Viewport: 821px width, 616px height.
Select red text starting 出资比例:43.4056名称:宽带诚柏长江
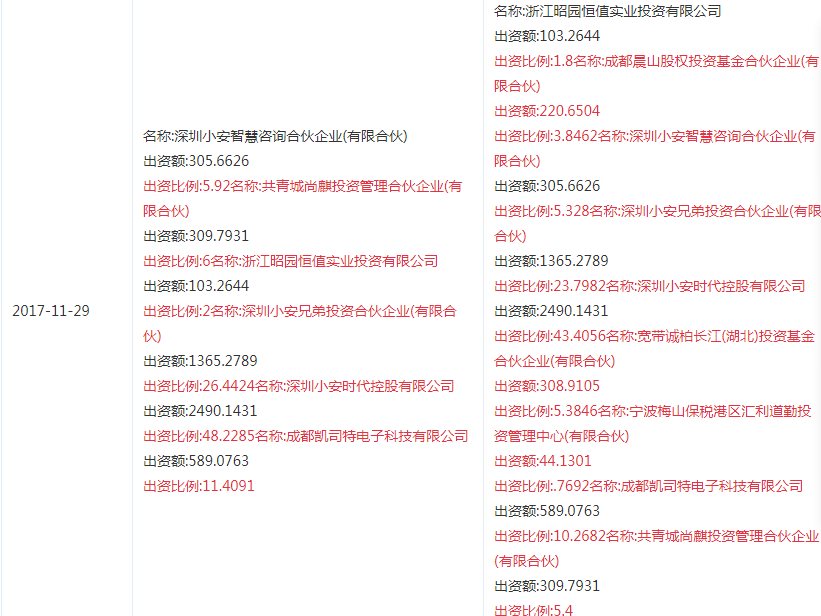(x=654, y=348)
